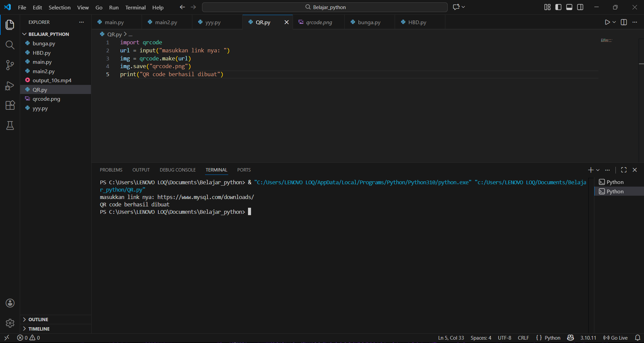Click the Go Live status bar button
Image resolution: width=644 pixels, height=343 pixels.
(615, 338)
